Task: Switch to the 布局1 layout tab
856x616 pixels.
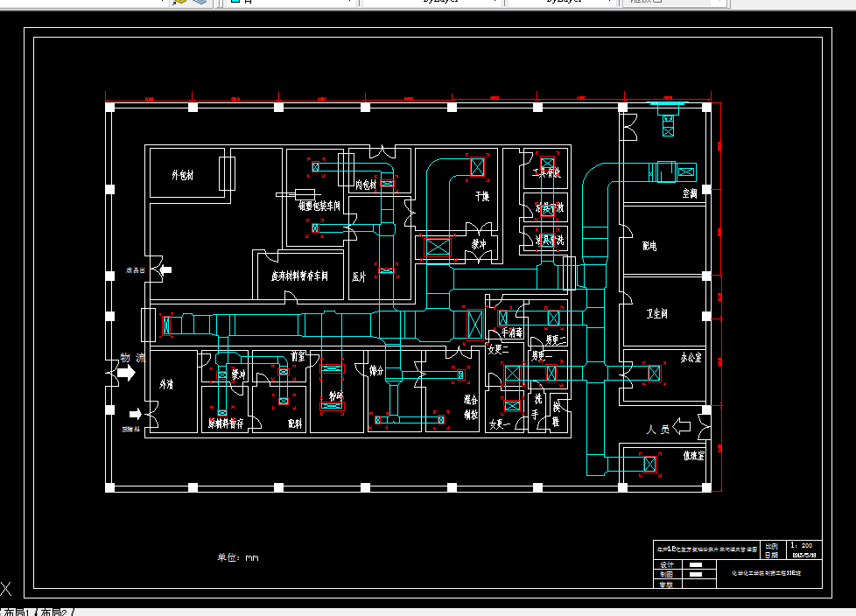Action: [x=17, y=612]
